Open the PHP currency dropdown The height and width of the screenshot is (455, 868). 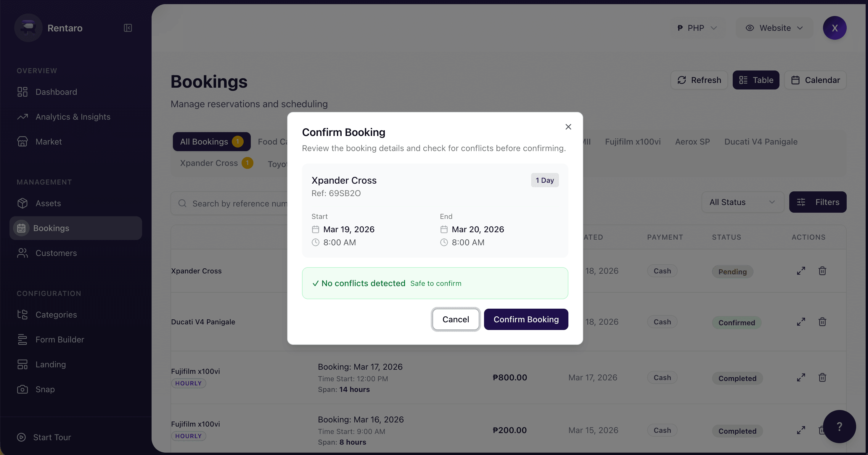point(696,28)
